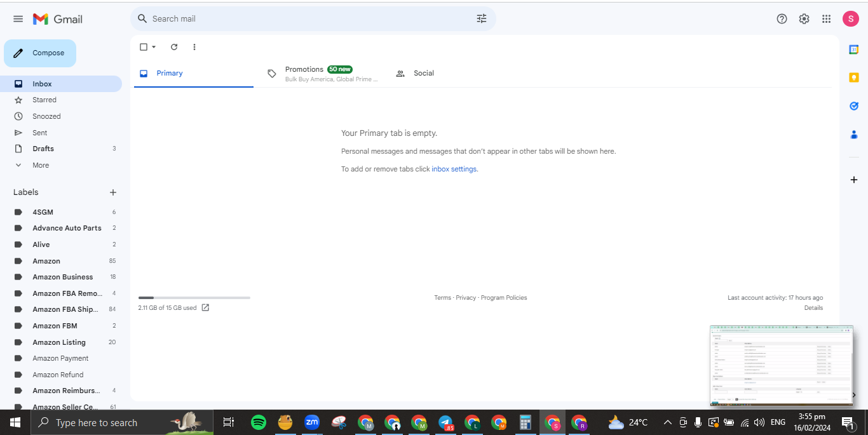Open Telegram from the taskbar
The height and width of the screenshot is (435, 868).
click(x=445, y=422)
